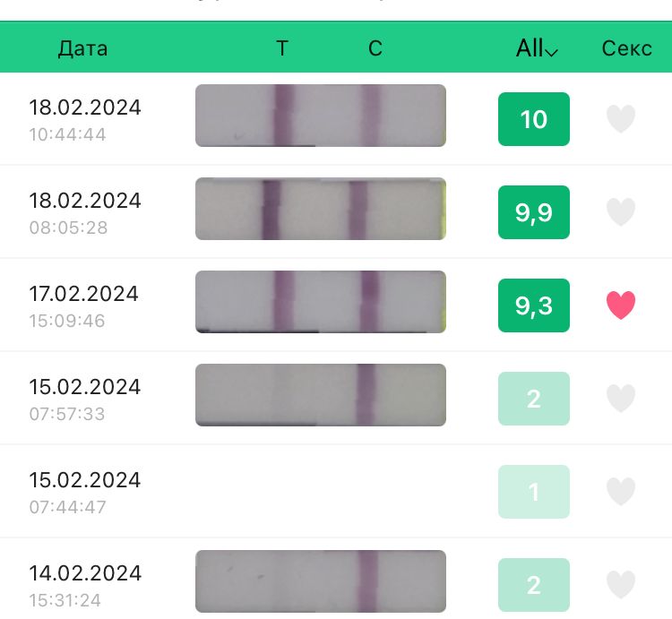Unmark the pink heart on 17.02.2024
Viewport: 672px width, 619px height.
[621, 305]
